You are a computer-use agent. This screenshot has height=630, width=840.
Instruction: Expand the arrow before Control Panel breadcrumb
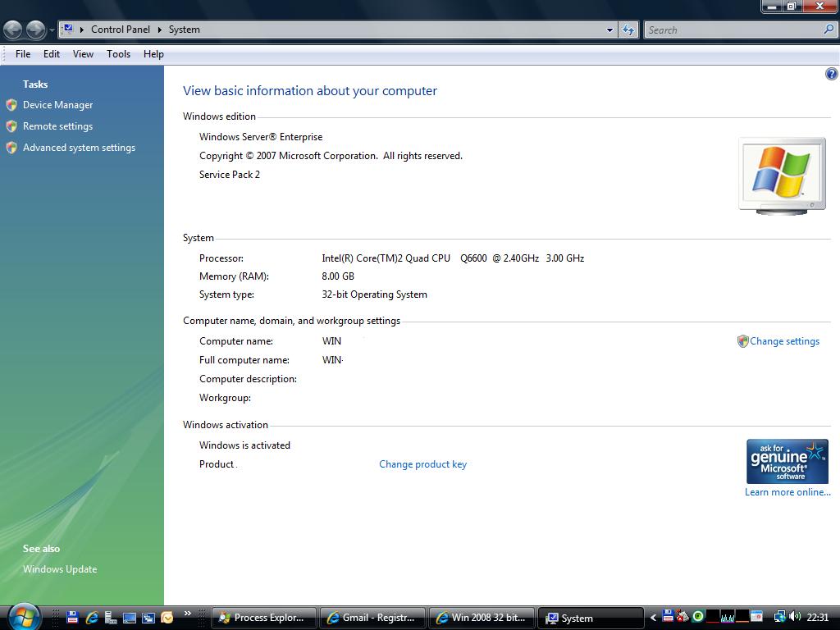tap(82, 30)
